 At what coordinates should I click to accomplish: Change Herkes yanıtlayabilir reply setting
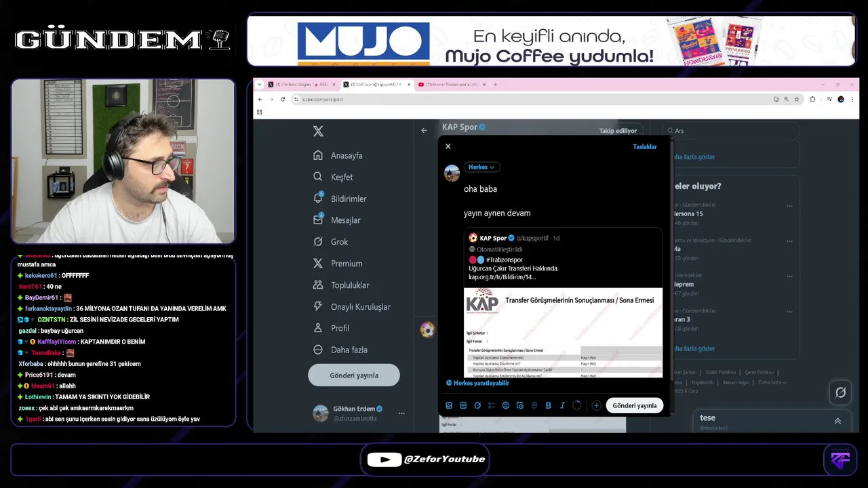coord(477,383)
